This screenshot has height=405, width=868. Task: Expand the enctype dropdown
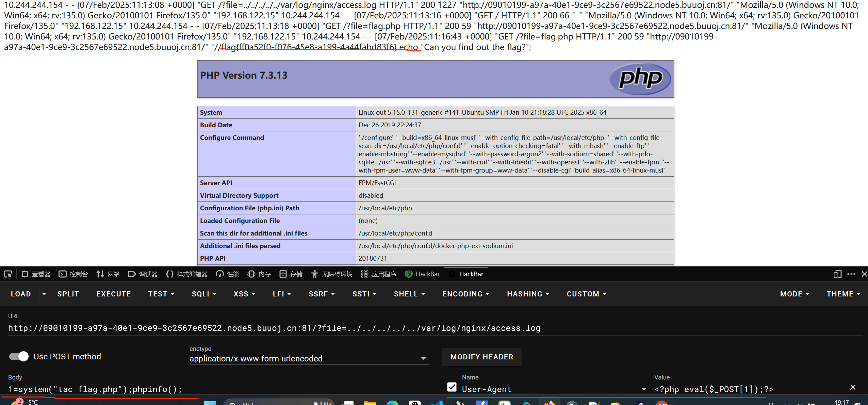click(423, 358)
